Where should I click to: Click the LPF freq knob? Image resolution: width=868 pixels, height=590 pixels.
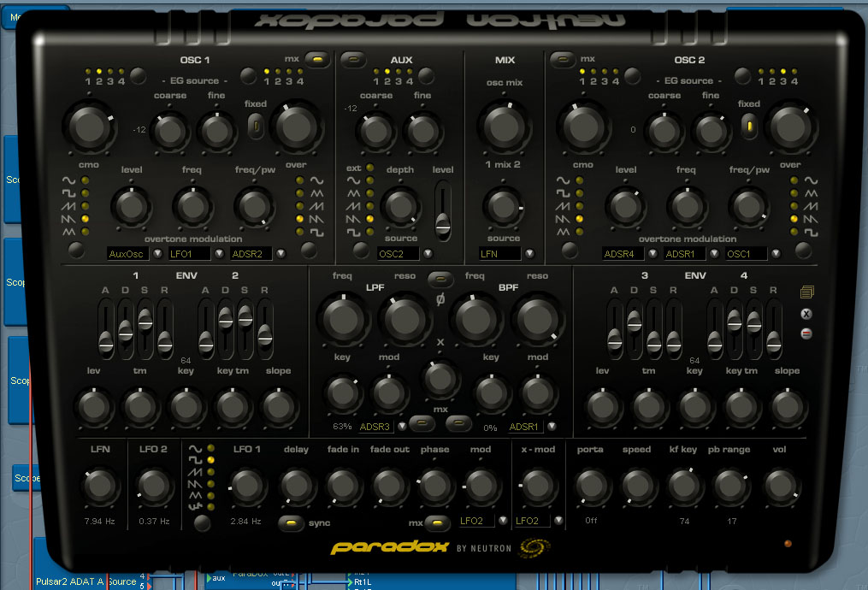coord(344,319)
